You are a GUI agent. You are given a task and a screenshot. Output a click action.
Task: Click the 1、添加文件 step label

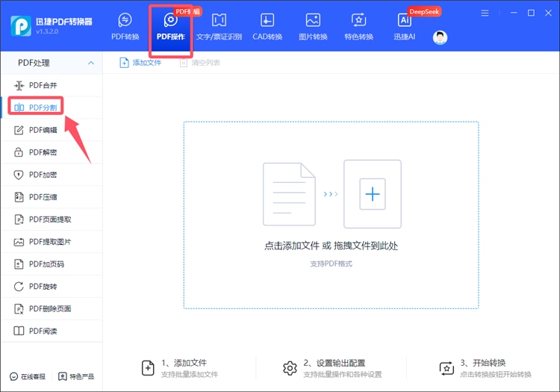[184, 363]
